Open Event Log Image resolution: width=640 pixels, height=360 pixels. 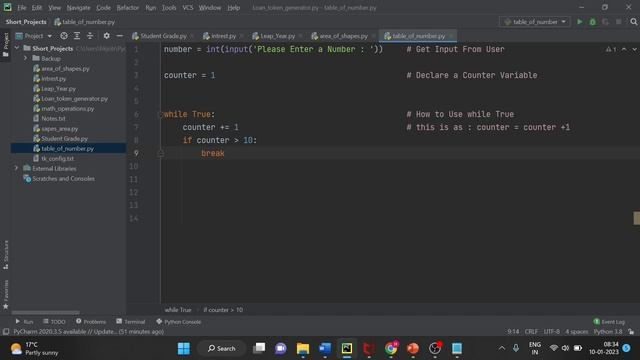point(609,322)
